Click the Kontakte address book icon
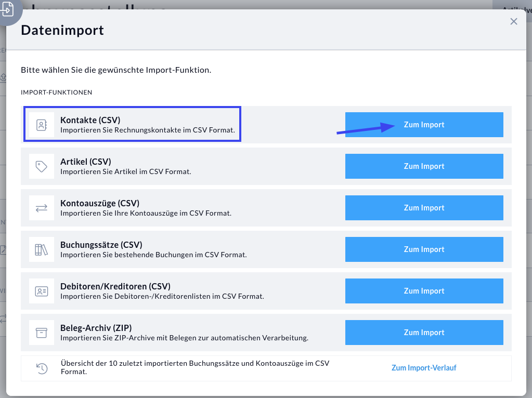Screen dimensions: 532x398 (42, 125)
